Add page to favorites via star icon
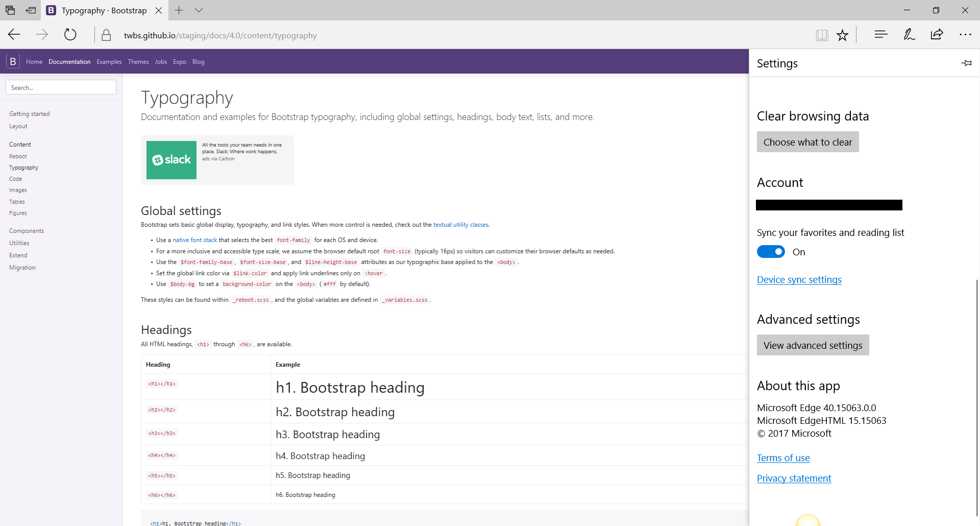 842,35
